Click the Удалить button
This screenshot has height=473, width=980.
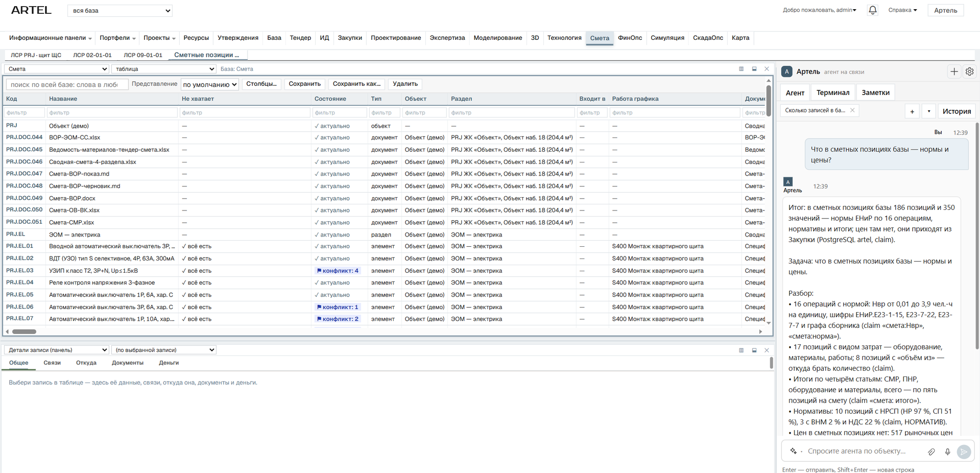pyautogui.click(x=405, y=84)
